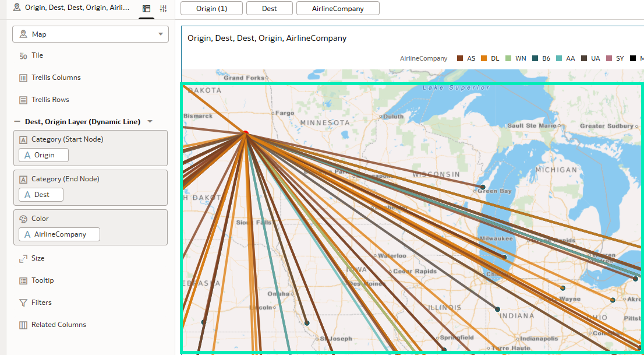This screenshot has height=355, width=644.
Task: Click the Color palette icon
Action: click(23, 219)
